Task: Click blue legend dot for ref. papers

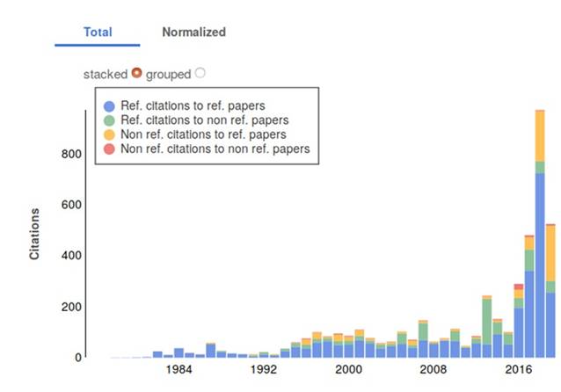Action: coord(109,105)
